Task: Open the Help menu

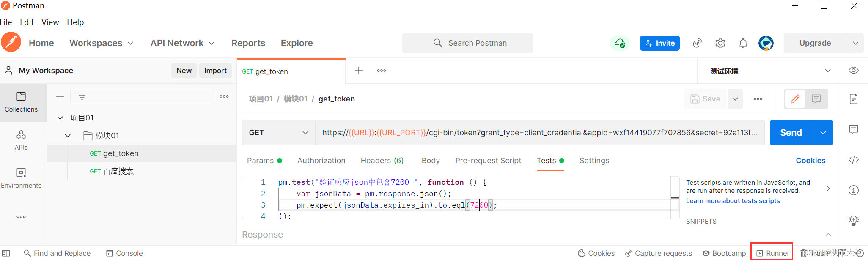Action: click(x=75, y=22)
